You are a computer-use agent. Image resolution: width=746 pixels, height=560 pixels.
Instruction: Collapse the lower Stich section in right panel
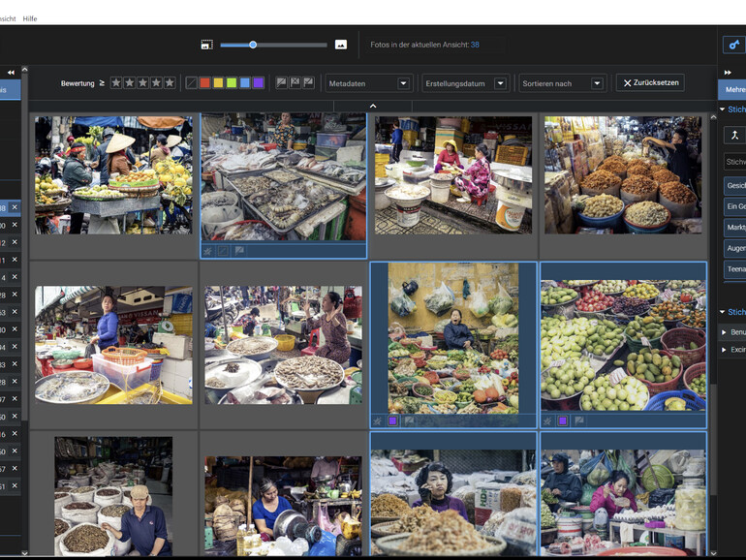click(722, 312)
